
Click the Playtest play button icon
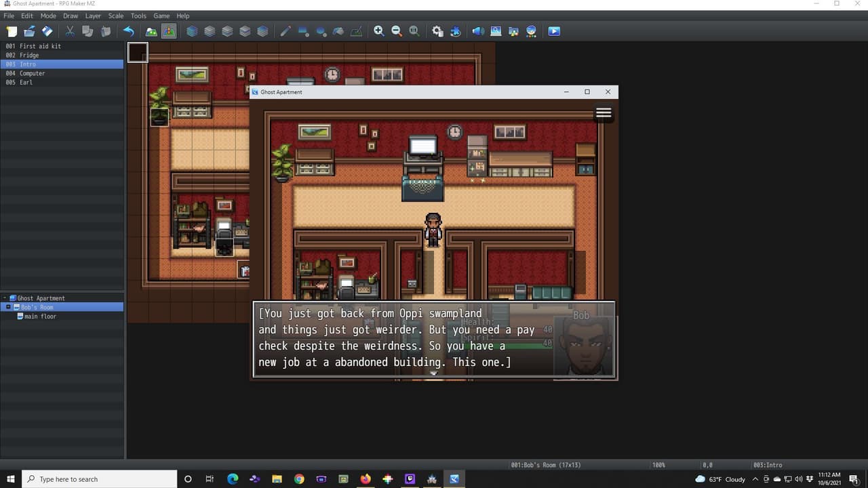point(554,31)
